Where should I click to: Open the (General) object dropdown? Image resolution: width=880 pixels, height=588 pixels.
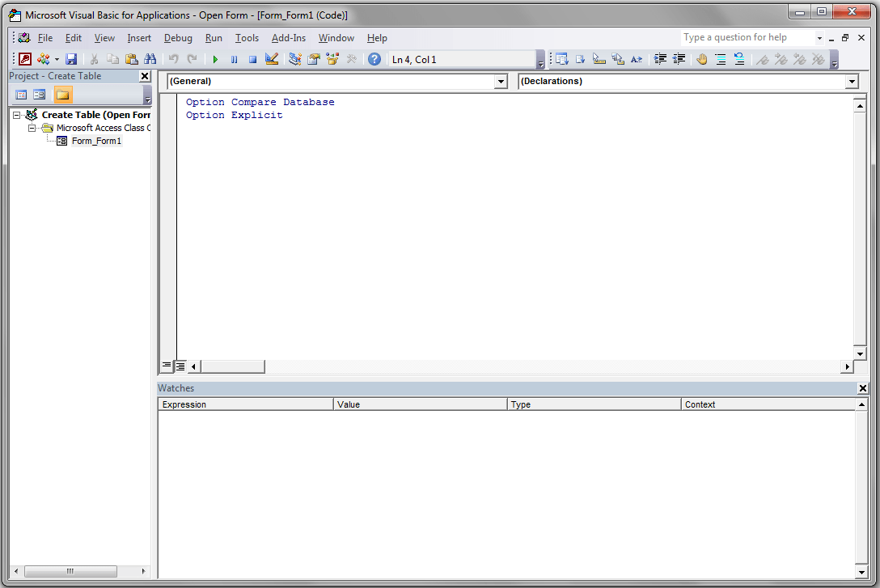coord(501,82)
